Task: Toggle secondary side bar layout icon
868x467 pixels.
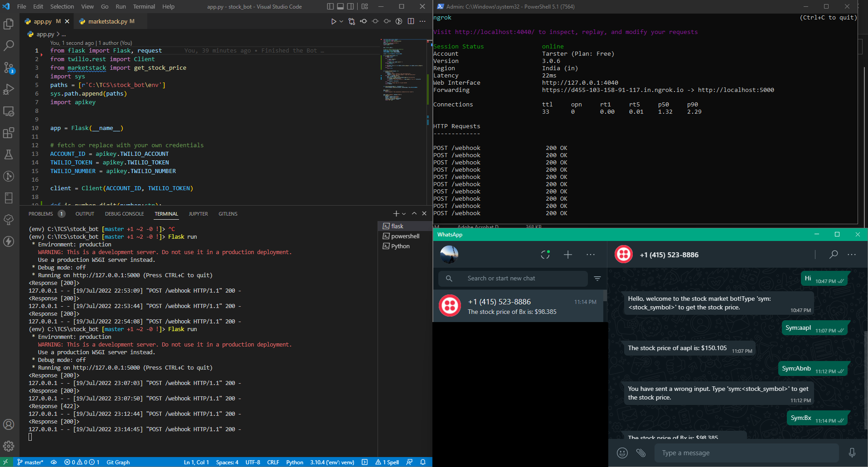Action: pyautogui.click(x=351, y=6)
